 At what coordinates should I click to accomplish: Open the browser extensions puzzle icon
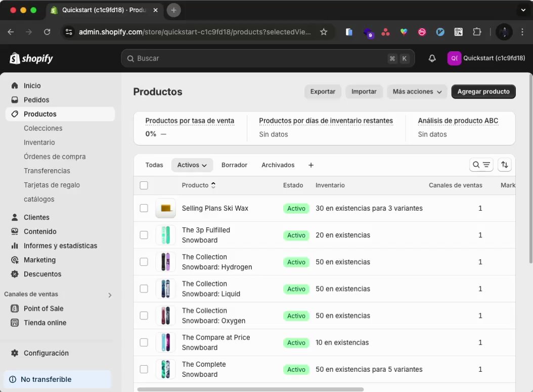pos(476,32)
